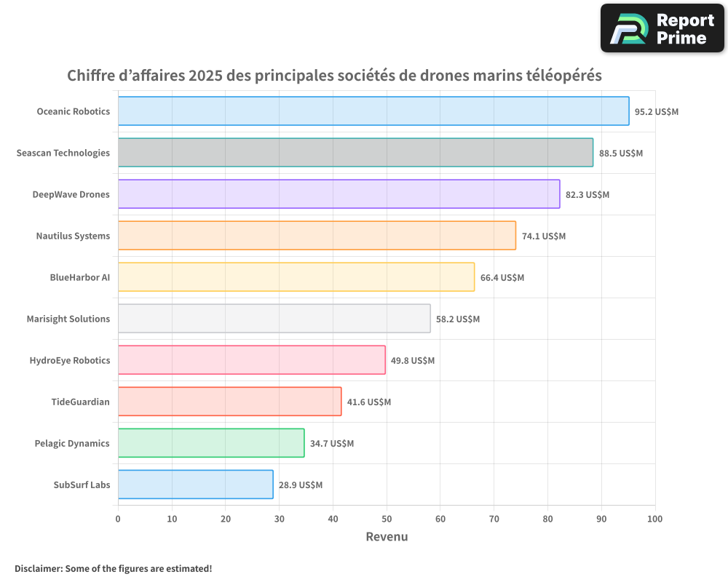
Task: Select the gray Seascan Technologies bar
Action: [x=355, y=153]
